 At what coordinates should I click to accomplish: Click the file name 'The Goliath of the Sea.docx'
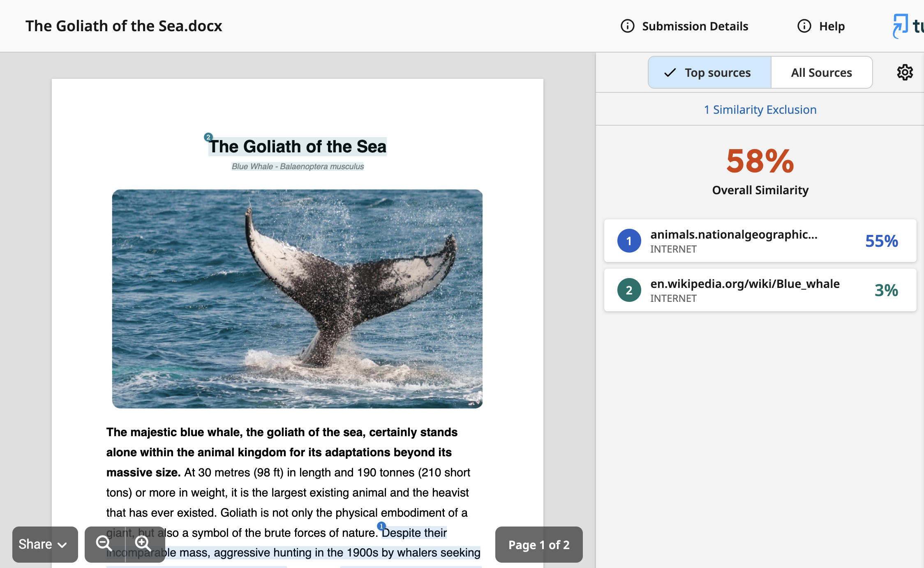[x=124, y=26]
